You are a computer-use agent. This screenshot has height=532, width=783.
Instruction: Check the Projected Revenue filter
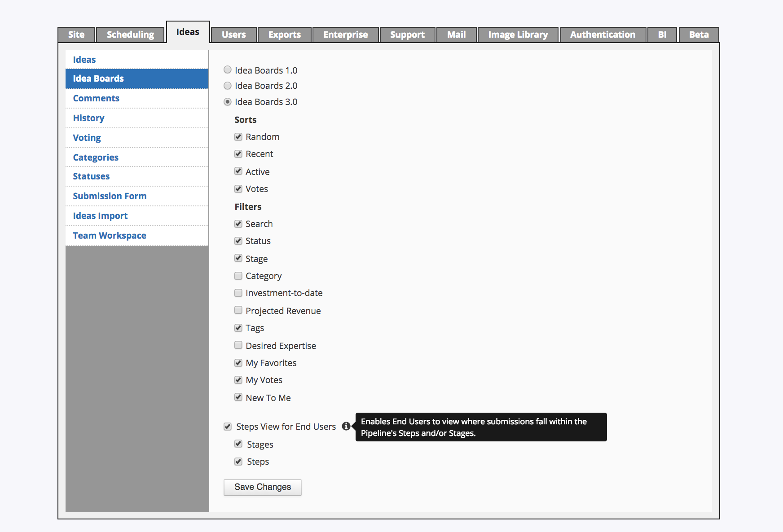click(238, 310)
